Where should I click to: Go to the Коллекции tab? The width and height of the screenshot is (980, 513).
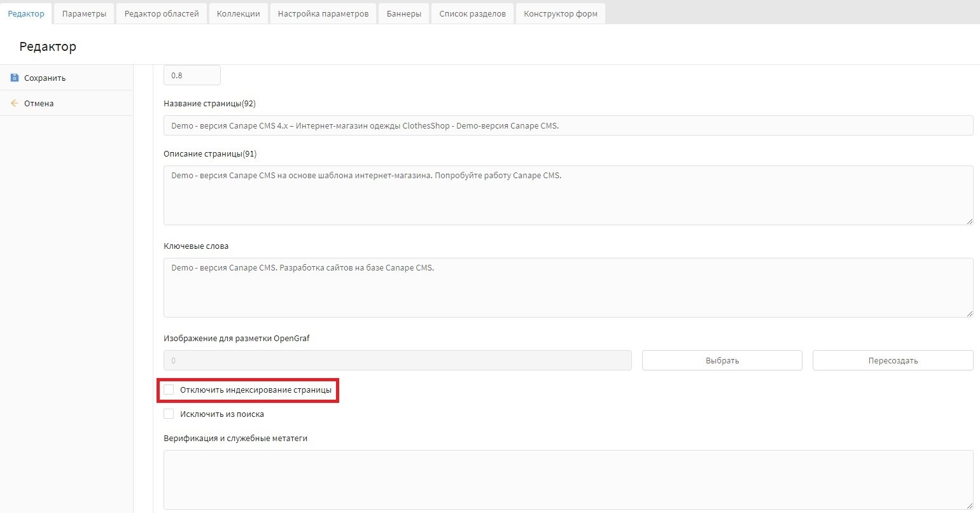click(238, 13)
